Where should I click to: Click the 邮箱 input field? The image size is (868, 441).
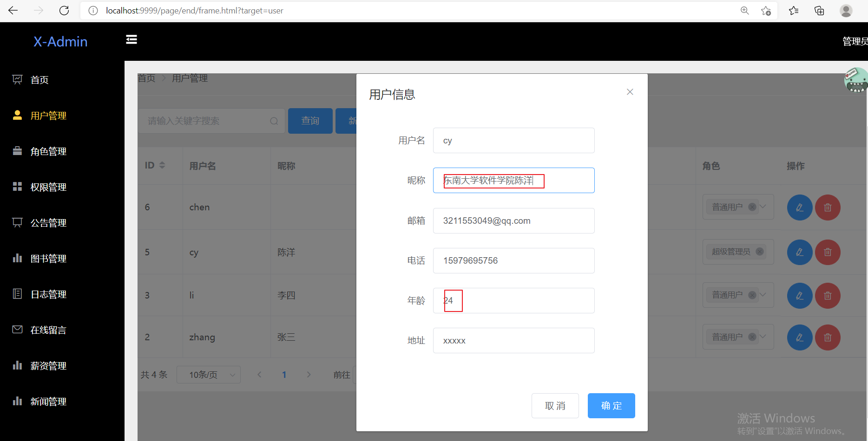(x=514, y=220)
